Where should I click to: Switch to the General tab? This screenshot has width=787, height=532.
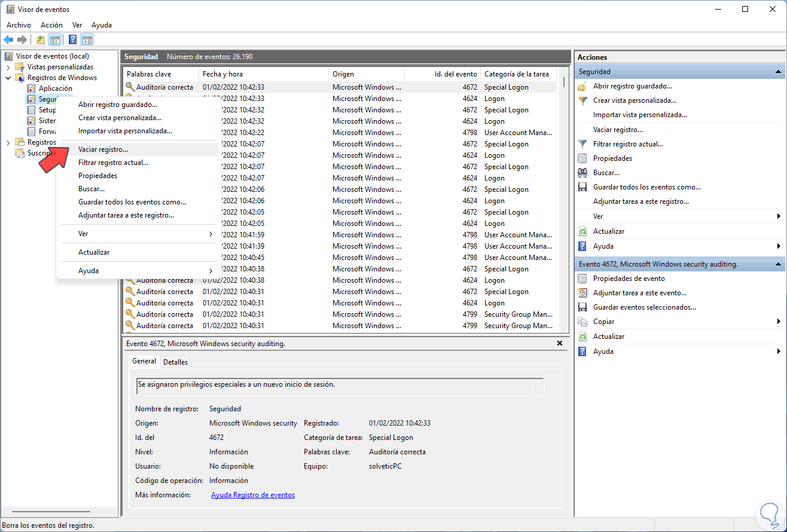(x=144, y=361)
